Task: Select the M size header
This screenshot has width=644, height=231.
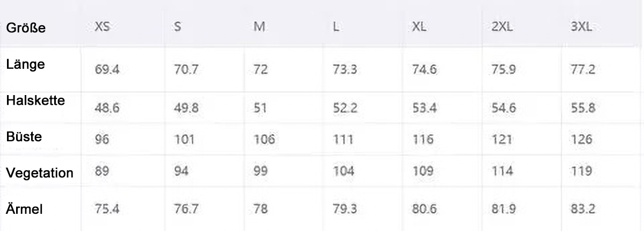Action: tap(260, 27)
